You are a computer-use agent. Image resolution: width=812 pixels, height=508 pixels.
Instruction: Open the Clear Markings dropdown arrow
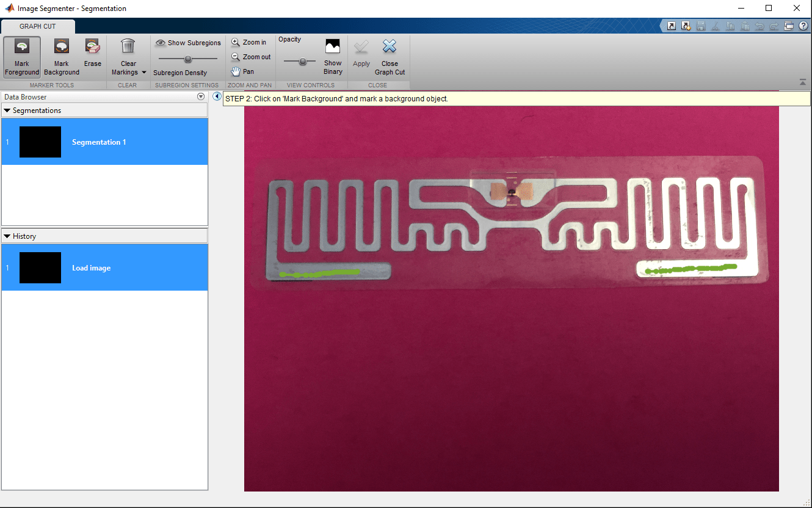pos(144,73)
